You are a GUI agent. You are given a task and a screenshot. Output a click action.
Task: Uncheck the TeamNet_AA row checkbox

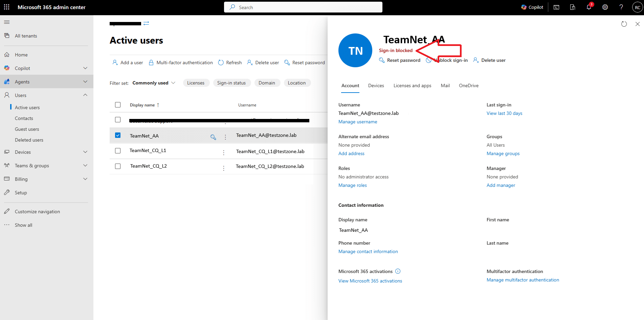pyautogui.click(x=118, y=135)
